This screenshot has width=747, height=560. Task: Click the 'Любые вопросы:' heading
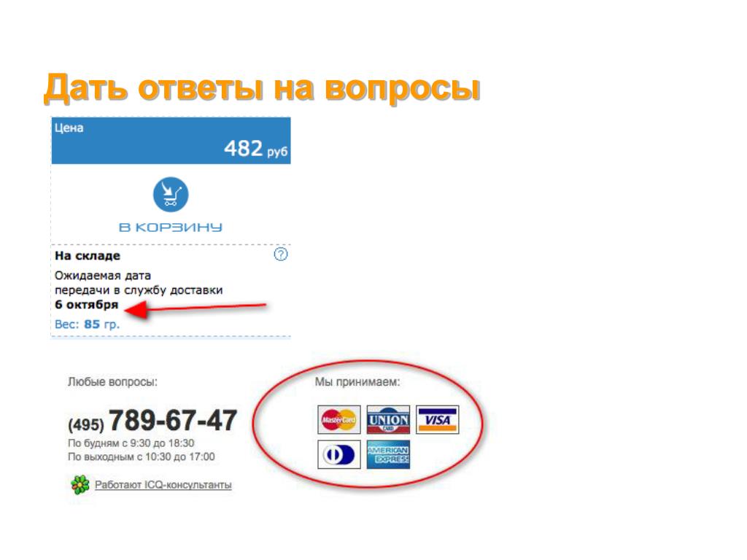[x=112, y=382]
